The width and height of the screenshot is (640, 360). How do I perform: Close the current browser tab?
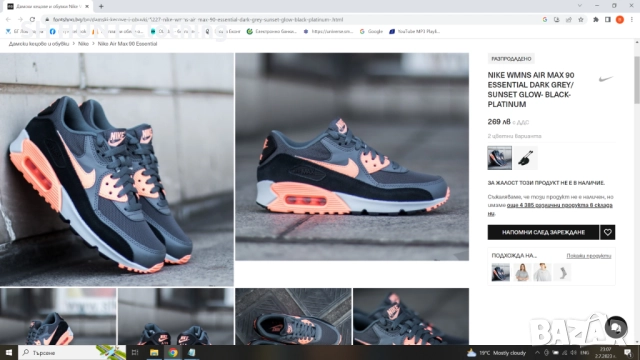coord(87,6)
